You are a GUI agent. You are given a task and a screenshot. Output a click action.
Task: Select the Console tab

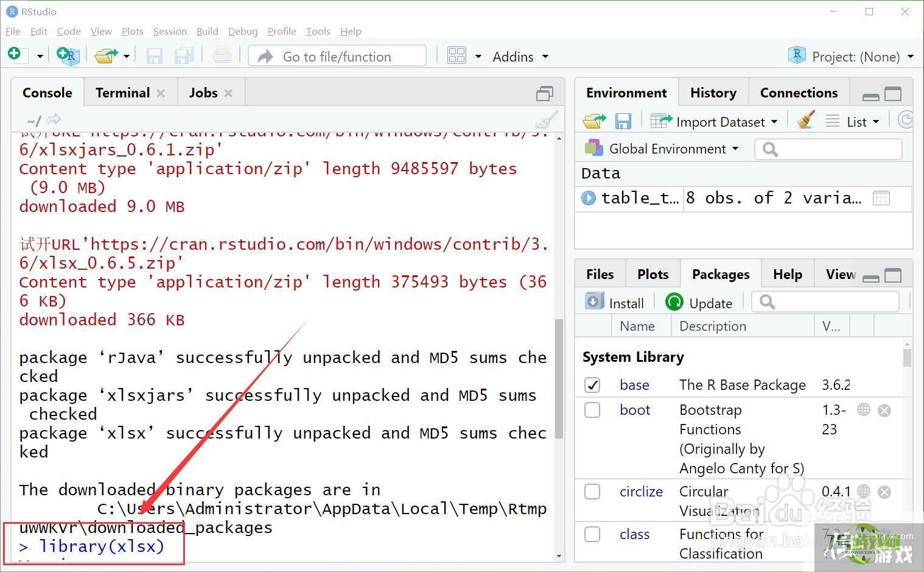[x=47, y=93]
